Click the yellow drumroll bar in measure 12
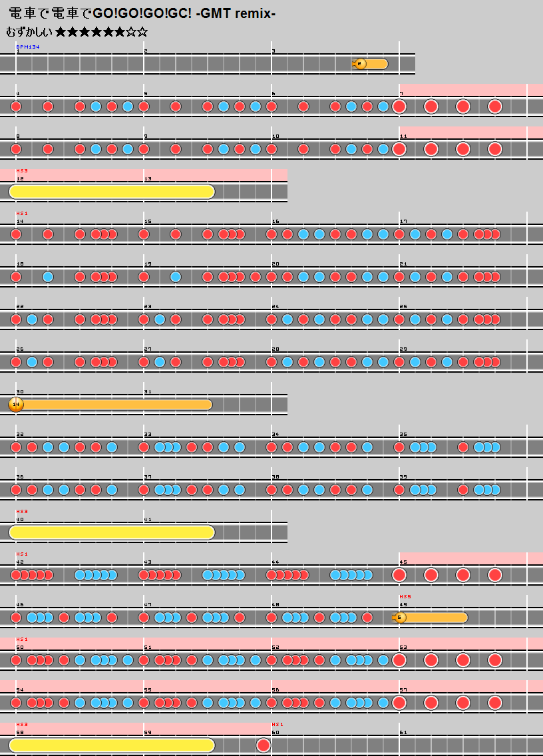 click(112, 192)
